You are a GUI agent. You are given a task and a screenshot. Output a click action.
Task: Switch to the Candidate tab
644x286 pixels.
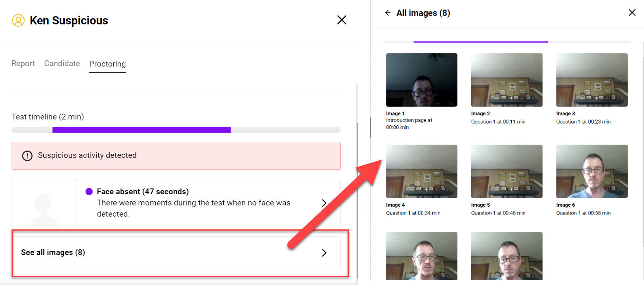pyautogui.click(x=62, y=64)
